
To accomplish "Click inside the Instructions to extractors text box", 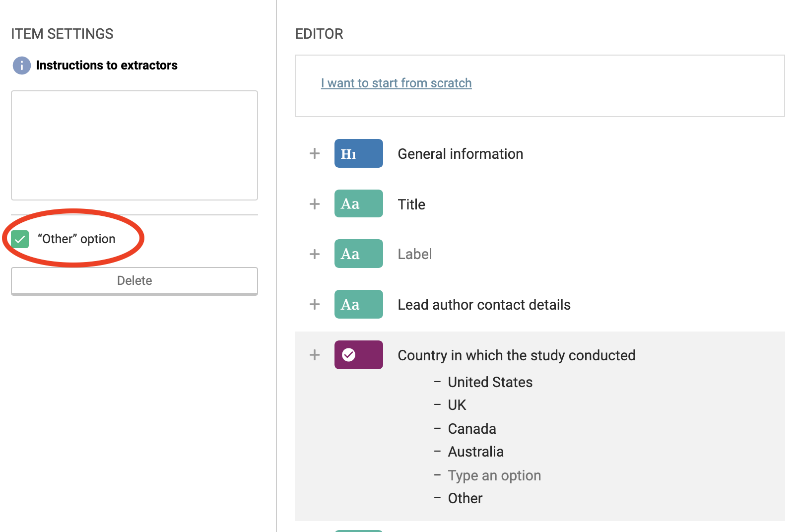I will [134, 145].
